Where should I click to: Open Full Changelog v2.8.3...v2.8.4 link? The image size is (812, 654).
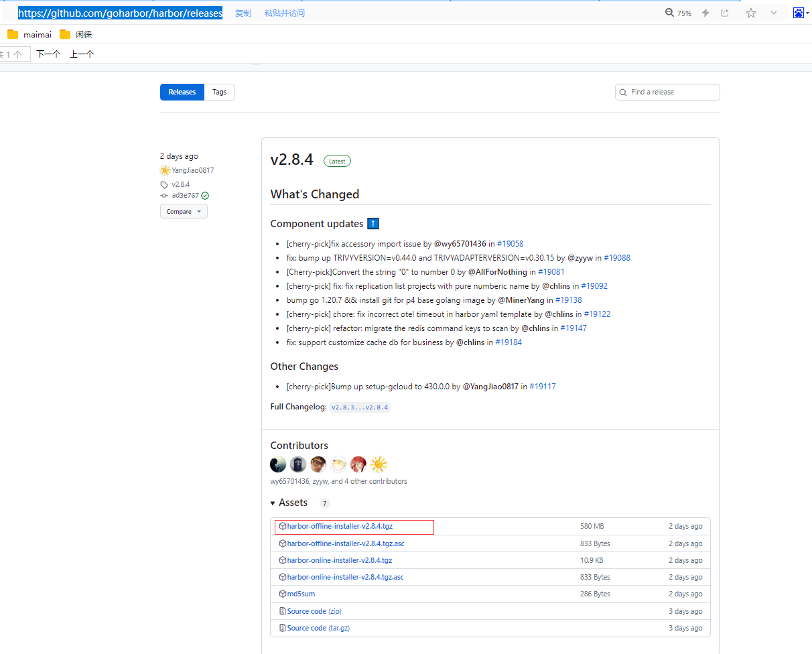pos(360,407)
